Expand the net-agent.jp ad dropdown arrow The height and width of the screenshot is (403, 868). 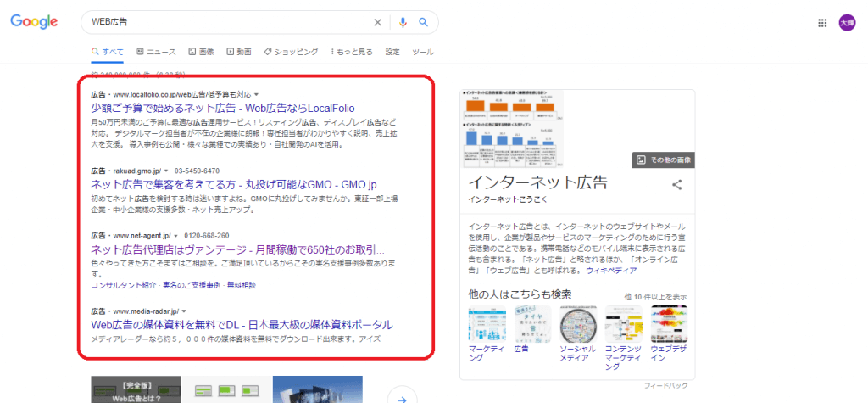coord(175,236)
